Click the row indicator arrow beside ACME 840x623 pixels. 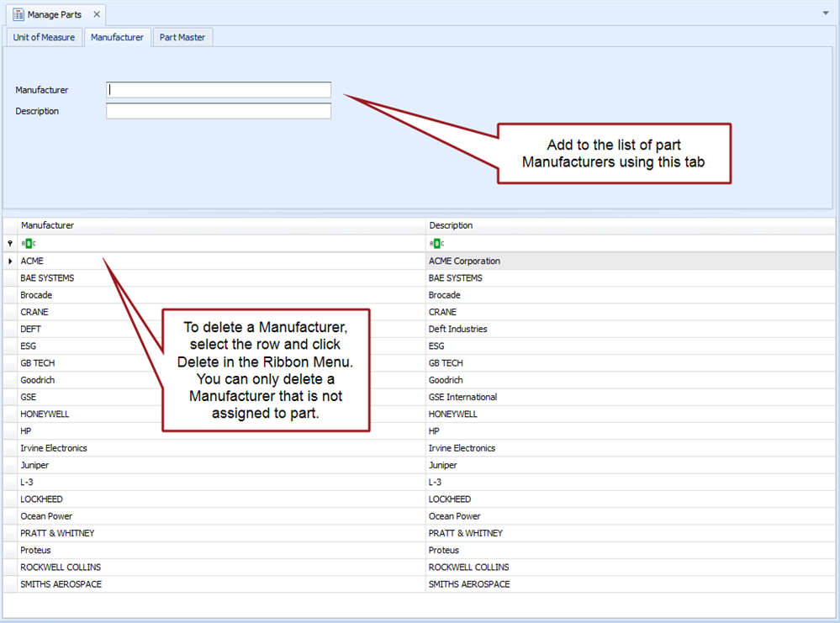(x=10, y=261)
